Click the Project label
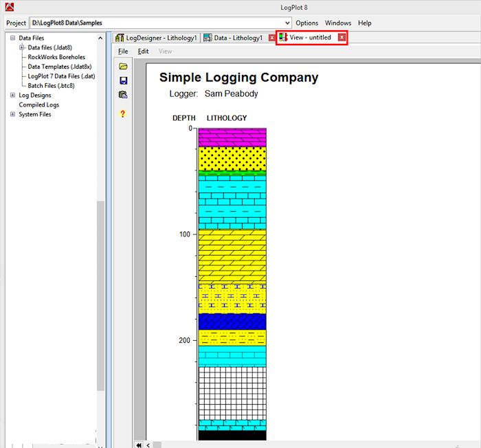Viewport: 481px width, 448px height. point(16,23)
